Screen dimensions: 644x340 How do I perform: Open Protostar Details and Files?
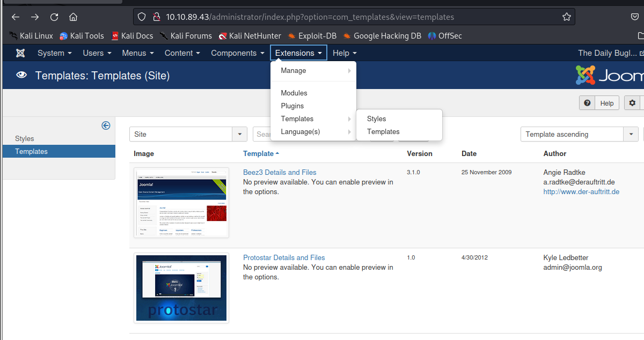pos(284,257)
